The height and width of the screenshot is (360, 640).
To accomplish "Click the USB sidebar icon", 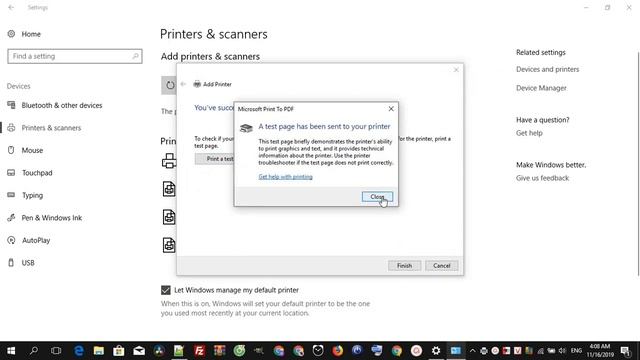I will click(11, 262).
